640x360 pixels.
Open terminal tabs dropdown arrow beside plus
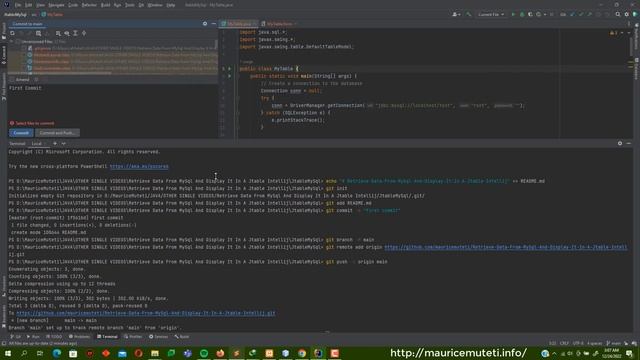pyautogui.click(x=63, y=143)
